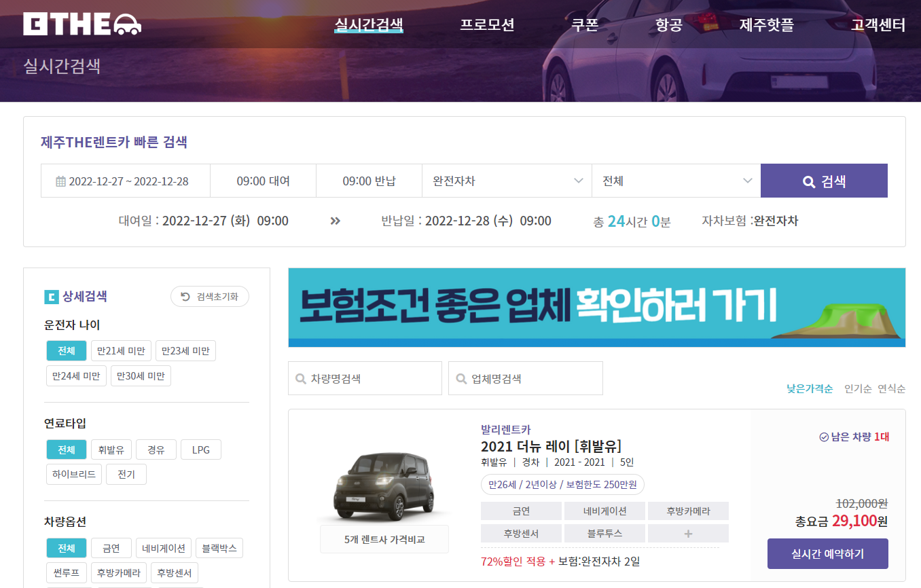Select 경유 fuel filter
The height and width of the screenshot is (588, 921).
point(156,449)
